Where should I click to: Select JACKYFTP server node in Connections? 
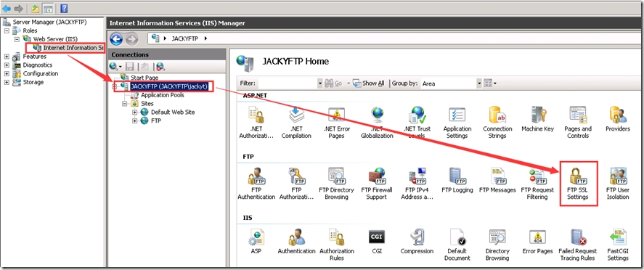click(168, 86)
